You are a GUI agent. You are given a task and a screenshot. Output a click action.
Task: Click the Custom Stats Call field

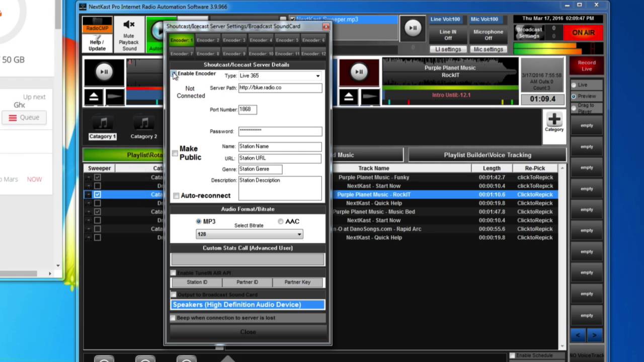(x=248, y=259)
